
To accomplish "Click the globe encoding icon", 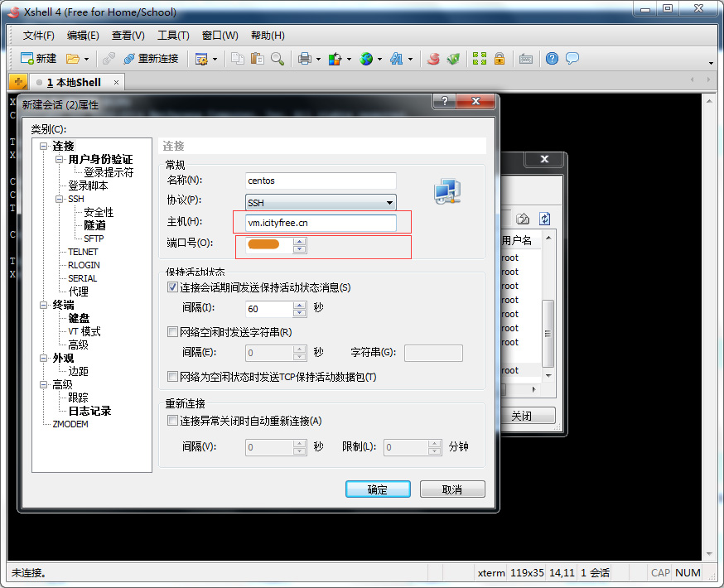I will pos(366,59).
